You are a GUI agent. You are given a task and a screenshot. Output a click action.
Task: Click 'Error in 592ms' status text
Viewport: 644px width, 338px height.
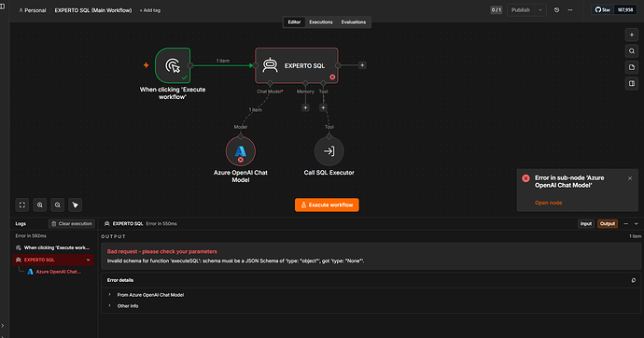coord(31,236)
